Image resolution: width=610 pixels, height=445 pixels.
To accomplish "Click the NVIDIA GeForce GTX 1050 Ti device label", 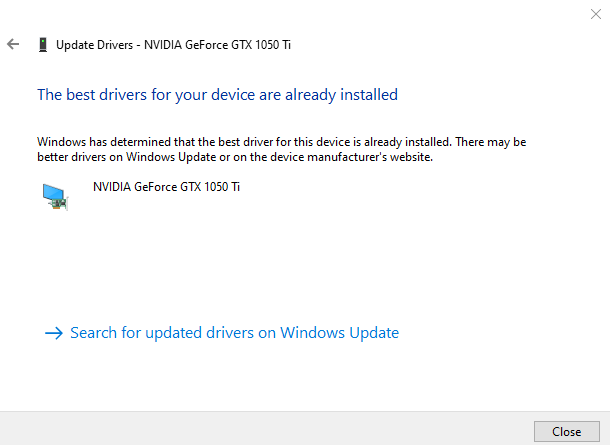I will (x=166, y=187).
